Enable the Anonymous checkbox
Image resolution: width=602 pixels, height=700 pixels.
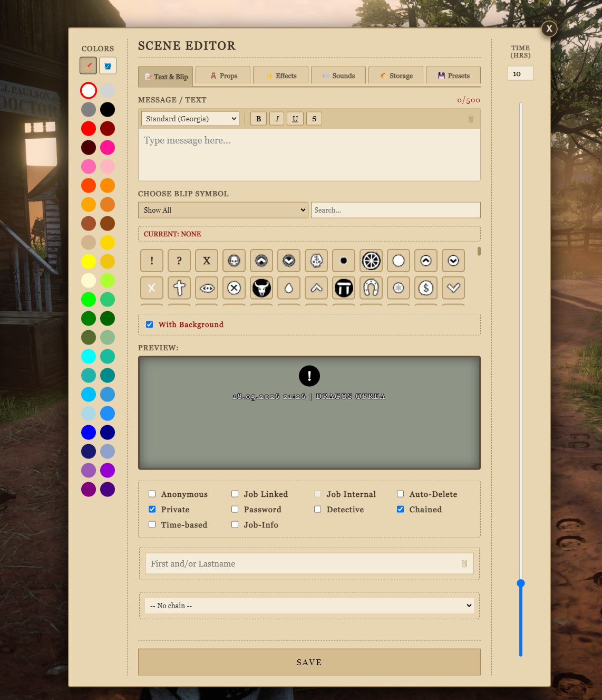point(152,494)
